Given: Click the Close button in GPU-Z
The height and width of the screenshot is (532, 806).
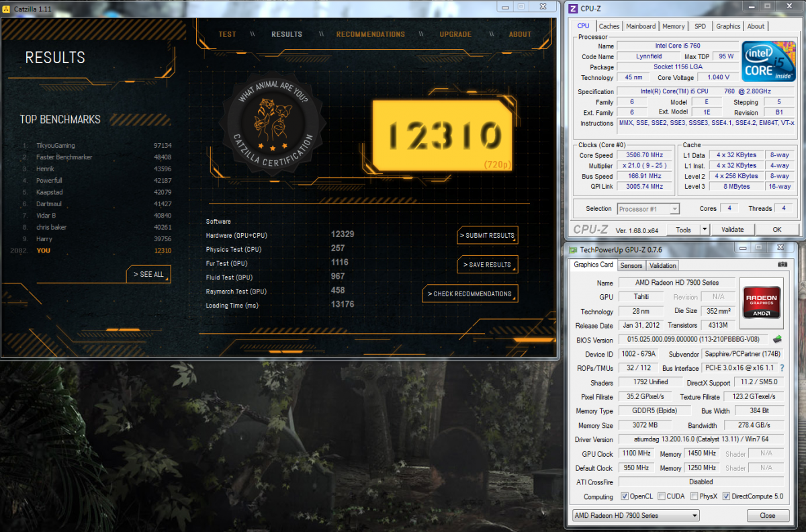Looking at the screenshot, I should point(768,516).
